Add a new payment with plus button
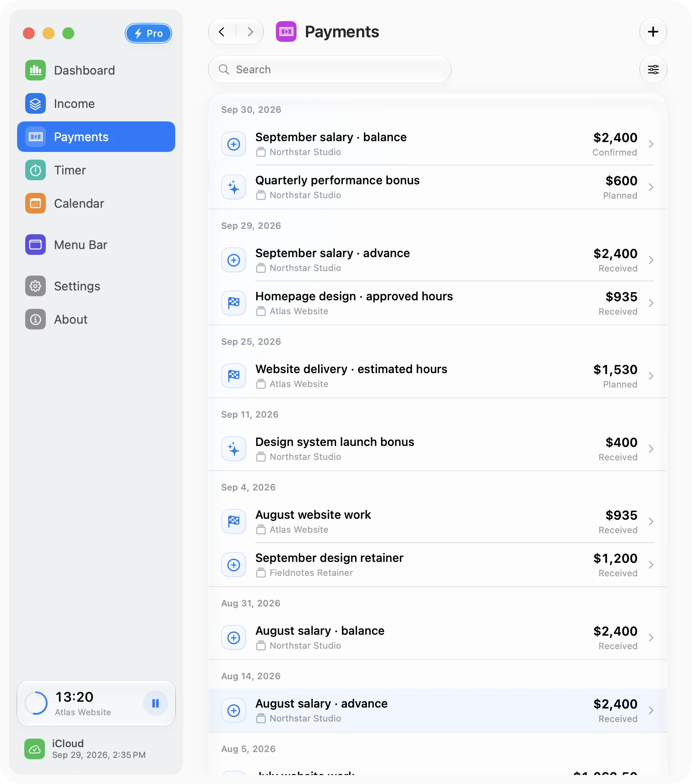The width and height of the screenshot is (692, 784). pyautogui.click(x=653, y=31)
